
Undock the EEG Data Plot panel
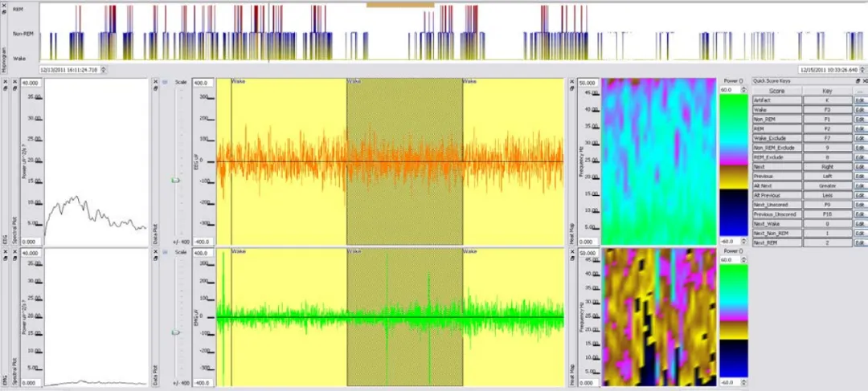[155, 88]
